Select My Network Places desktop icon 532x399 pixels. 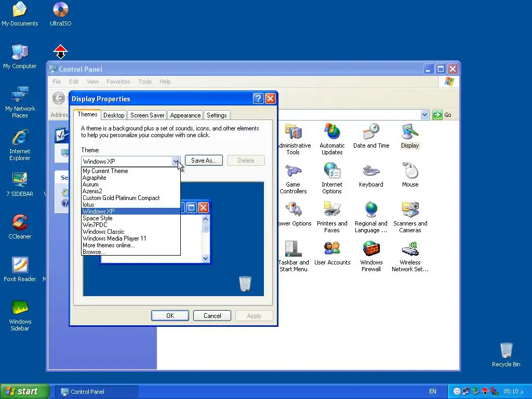click(x=20, y=102)
